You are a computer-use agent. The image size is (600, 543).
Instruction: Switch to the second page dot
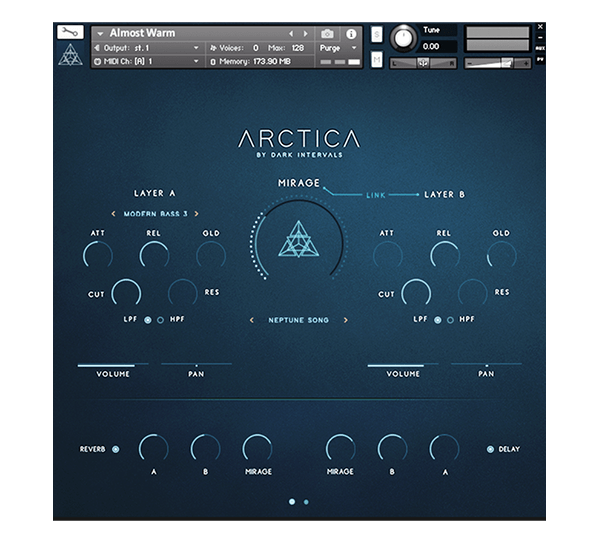[x=306, y=502]
